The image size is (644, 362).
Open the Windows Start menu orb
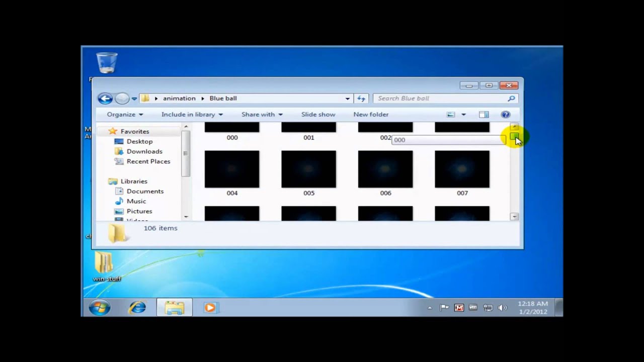click(x=100, y=308)
